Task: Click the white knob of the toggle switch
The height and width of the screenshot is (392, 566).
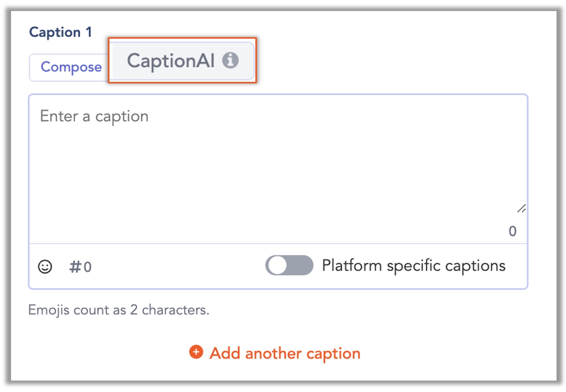Action: [x=277, y=265]
